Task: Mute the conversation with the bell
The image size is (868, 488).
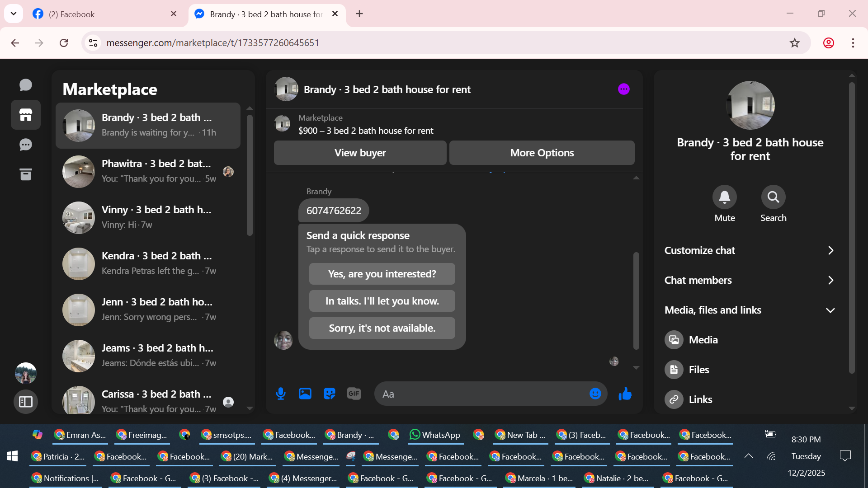Action: click(724, 197)
